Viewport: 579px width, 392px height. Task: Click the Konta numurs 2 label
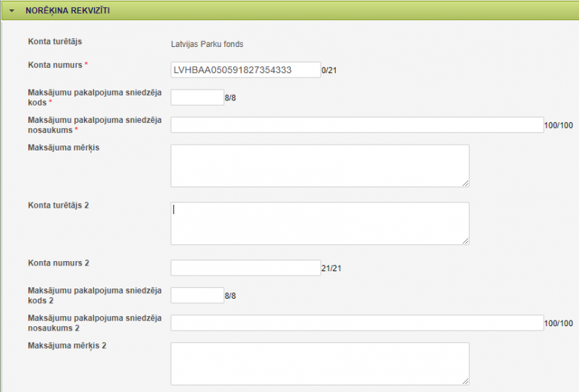(58, 263)
